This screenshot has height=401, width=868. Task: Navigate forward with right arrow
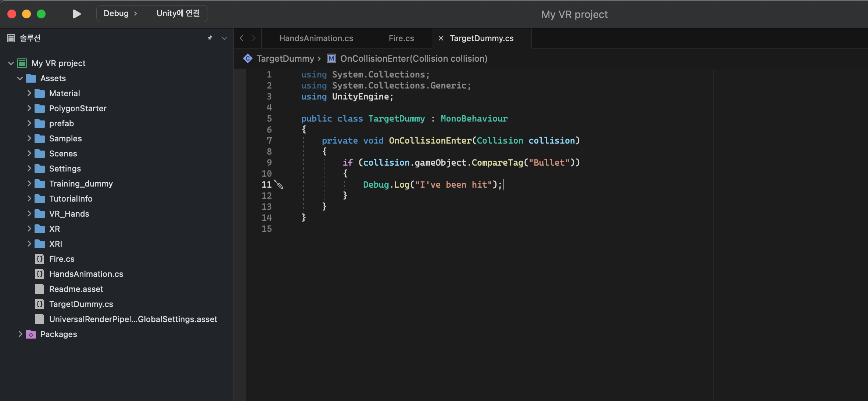[x=254, y=38]
